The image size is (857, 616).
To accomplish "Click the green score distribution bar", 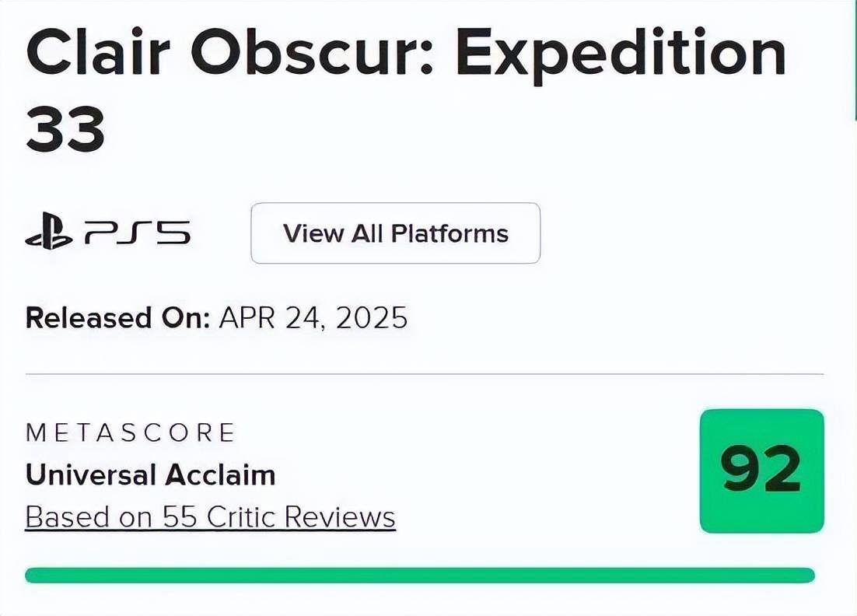I will pos(420,575).
